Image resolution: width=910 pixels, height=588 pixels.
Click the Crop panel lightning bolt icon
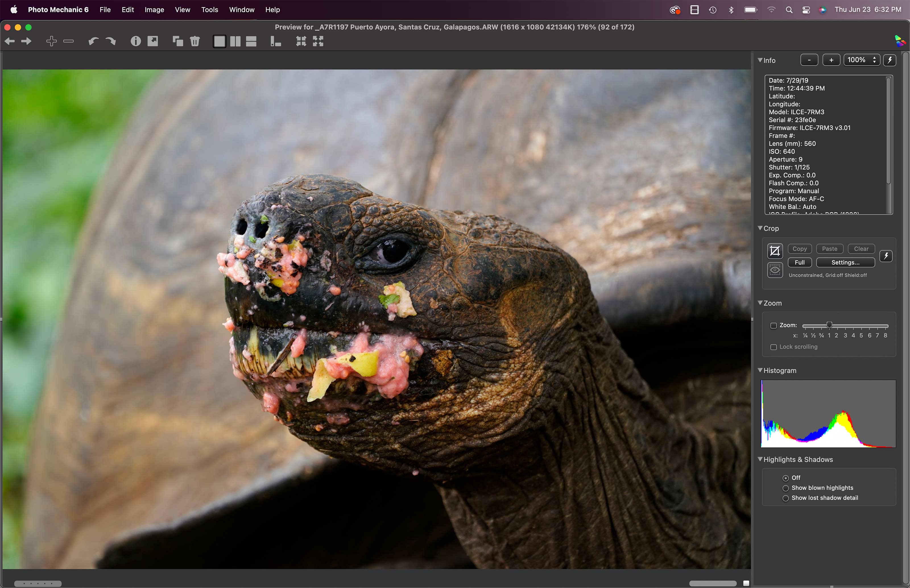[886, 256]
